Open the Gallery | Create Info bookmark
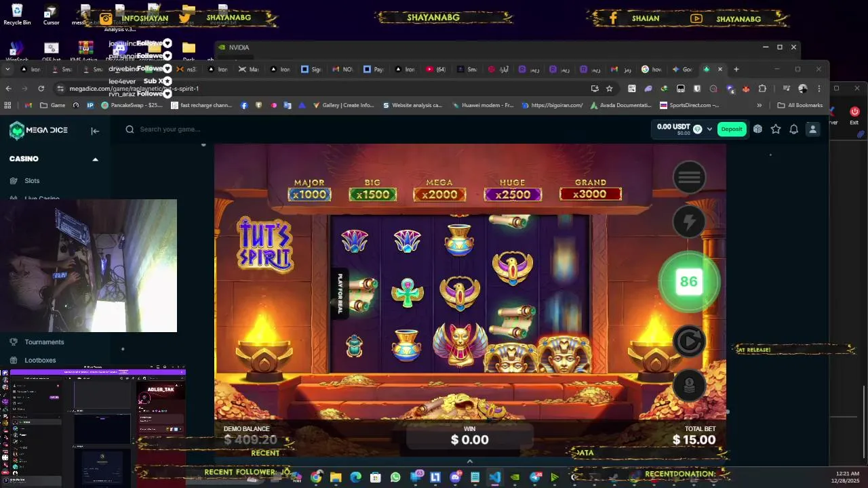Image resolution: width=868 pixels, height=488 pixels. [343, 106]
